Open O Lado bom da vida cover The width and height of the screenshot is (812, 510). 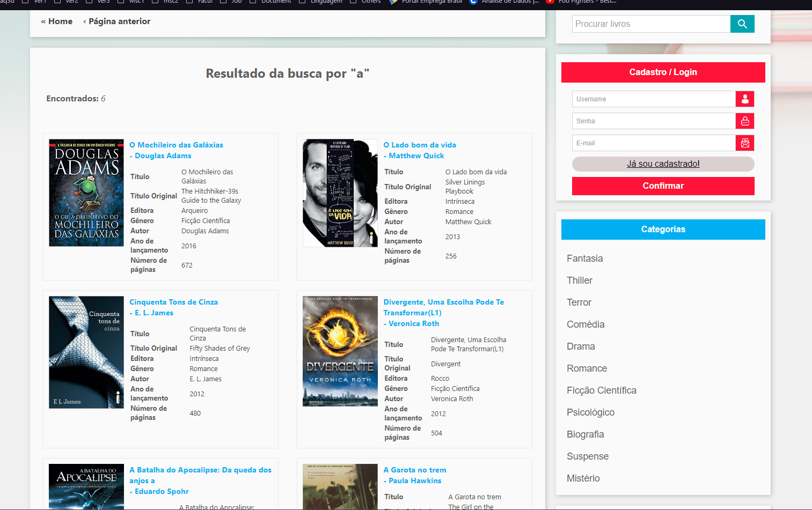[x=340, y=193]
